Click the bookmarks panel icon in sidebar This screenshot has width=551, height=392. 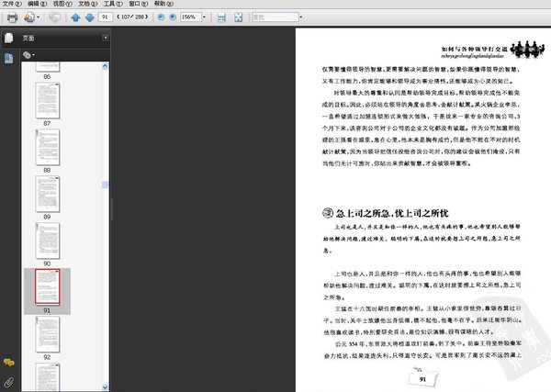[9, 58]
